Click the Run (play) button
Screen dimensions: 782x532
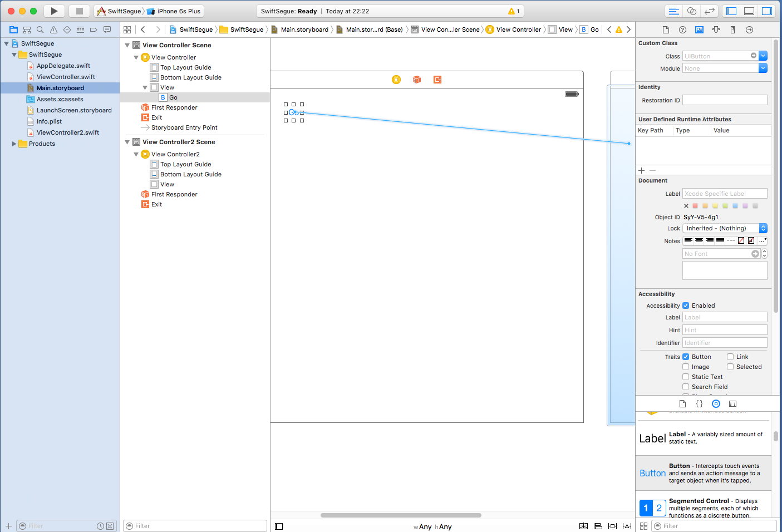coord(54,11)
